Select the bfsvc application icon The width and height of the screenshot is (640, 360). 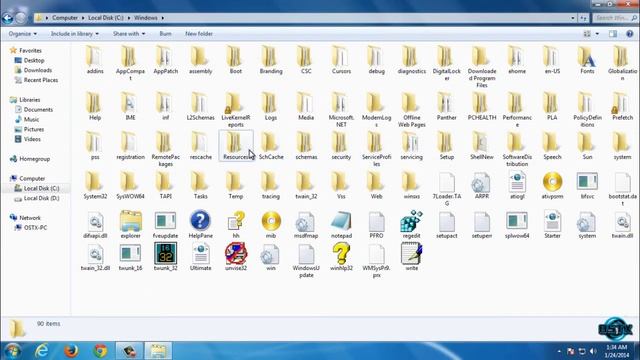click(587, 182)
